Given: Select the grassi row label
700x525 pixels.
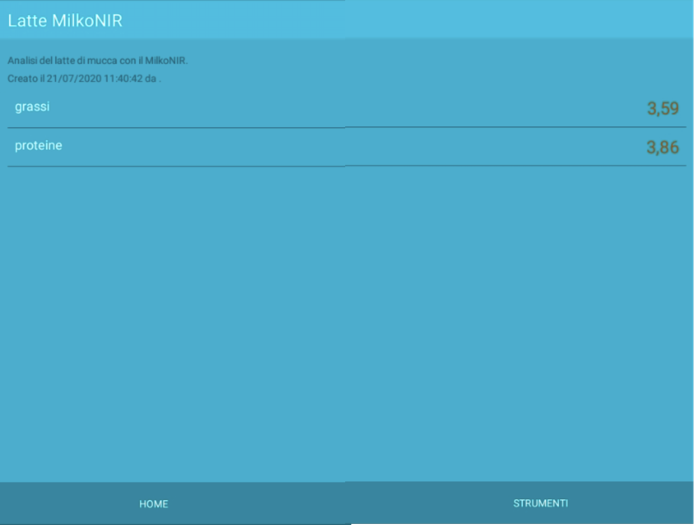Looking at the screenshot, I should point(32,107).
